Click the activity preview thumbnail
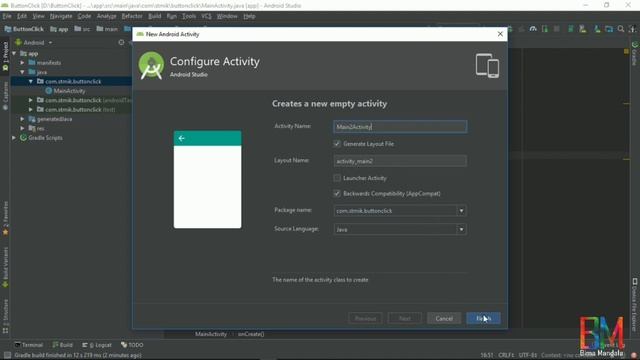 click(x=207, y=180)
